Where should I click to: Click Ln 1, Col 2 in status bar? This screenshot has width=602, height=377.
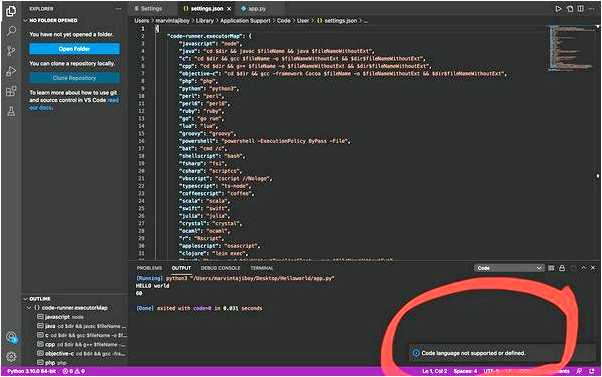[x=435, y=371]
